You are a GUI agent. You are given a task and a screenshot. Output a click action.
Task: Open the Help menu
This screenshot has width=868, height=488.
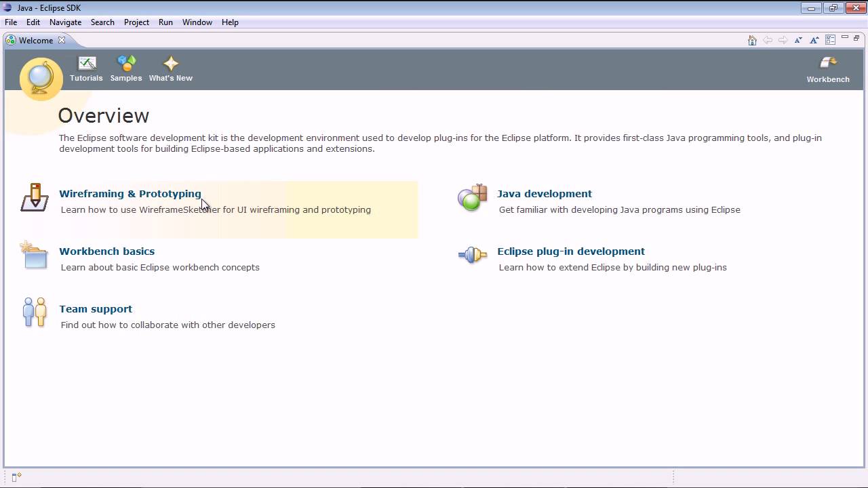(x=230, y=22)
